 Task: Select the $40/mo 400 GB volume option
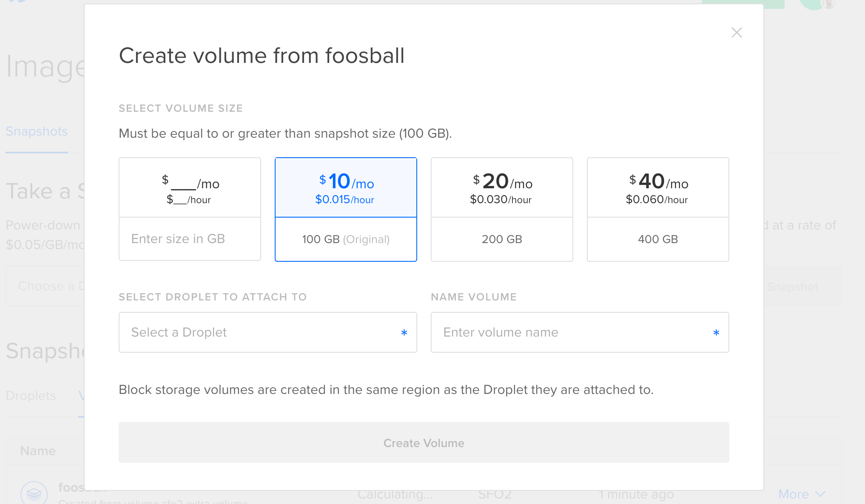pyautogui.click(x=658, y=210)
